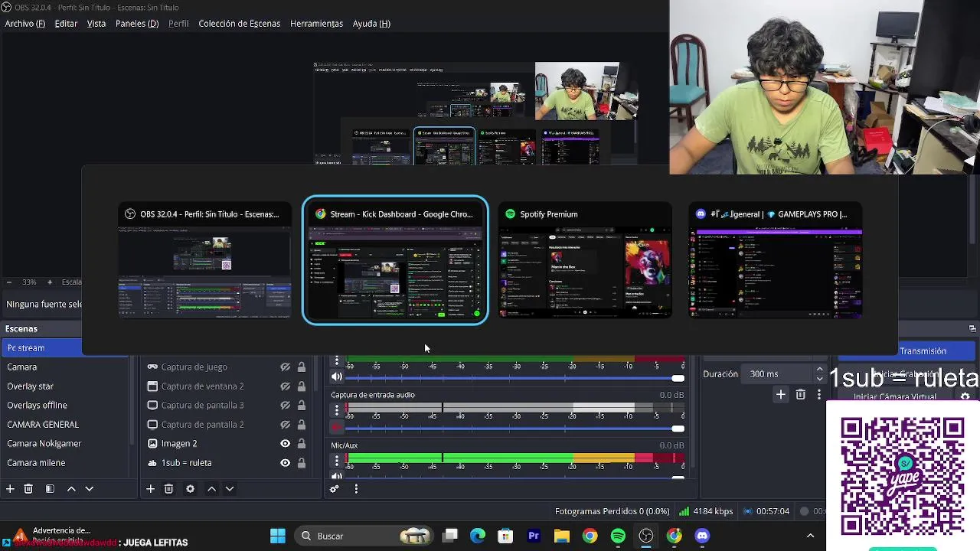Show hidden system tray icons chevron
This screenshot has width=980, height=551.
(811, 536)
